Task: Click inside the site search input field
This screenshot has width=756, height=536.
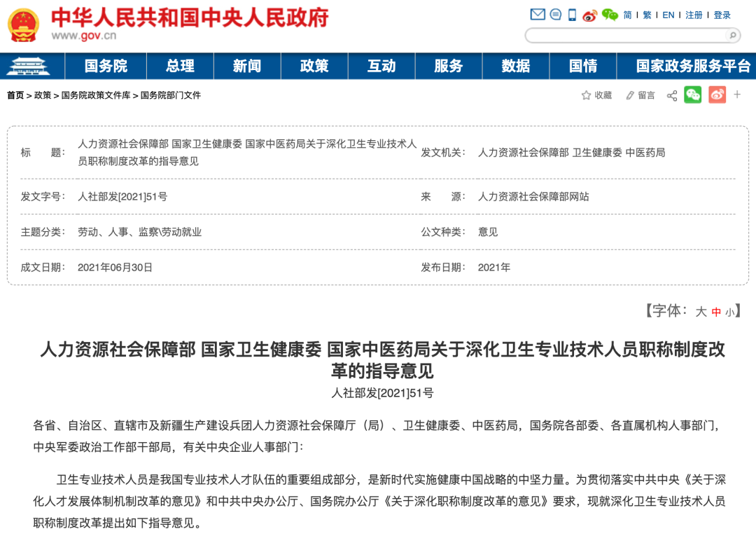Action: (623, 34)
